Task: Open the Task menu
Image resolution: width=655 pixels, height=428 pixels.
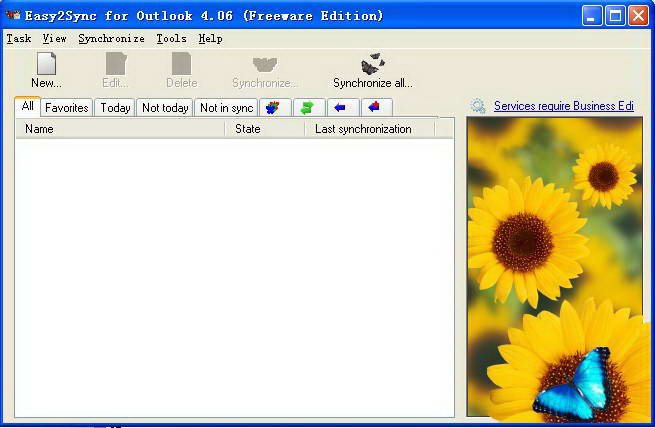Action: (19, 38)
